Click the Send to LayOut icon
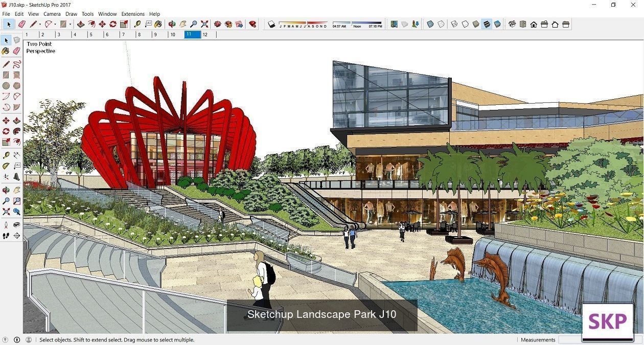The image size is (644, 345). tap(239, 24)
